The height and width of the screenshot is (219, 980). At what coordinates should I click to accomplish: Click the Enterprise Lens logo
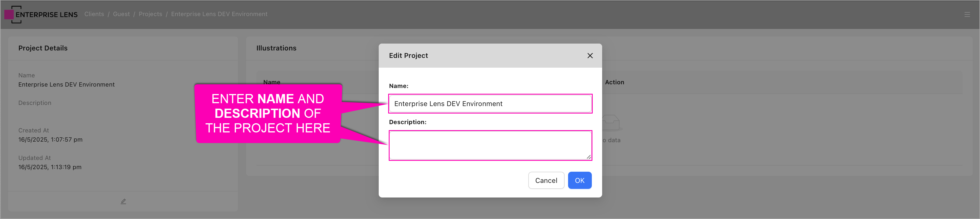[41, 14]
